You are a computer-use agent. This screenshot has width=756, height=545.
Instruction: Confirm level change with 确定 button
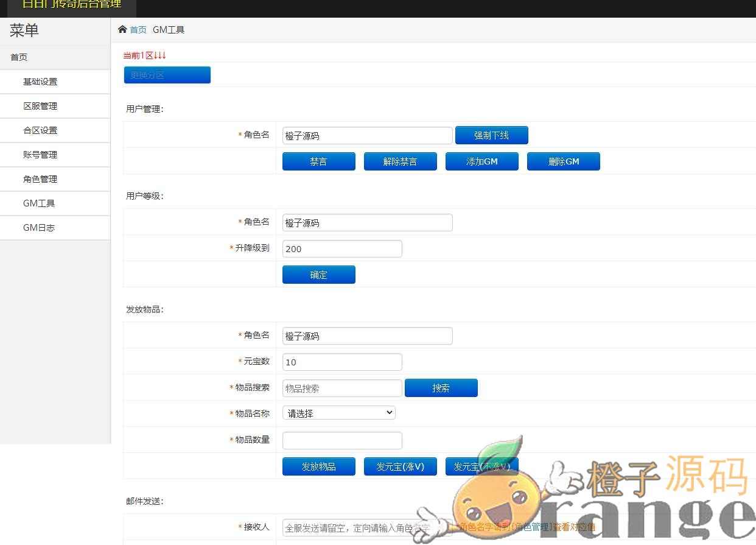tap(318, 275)
